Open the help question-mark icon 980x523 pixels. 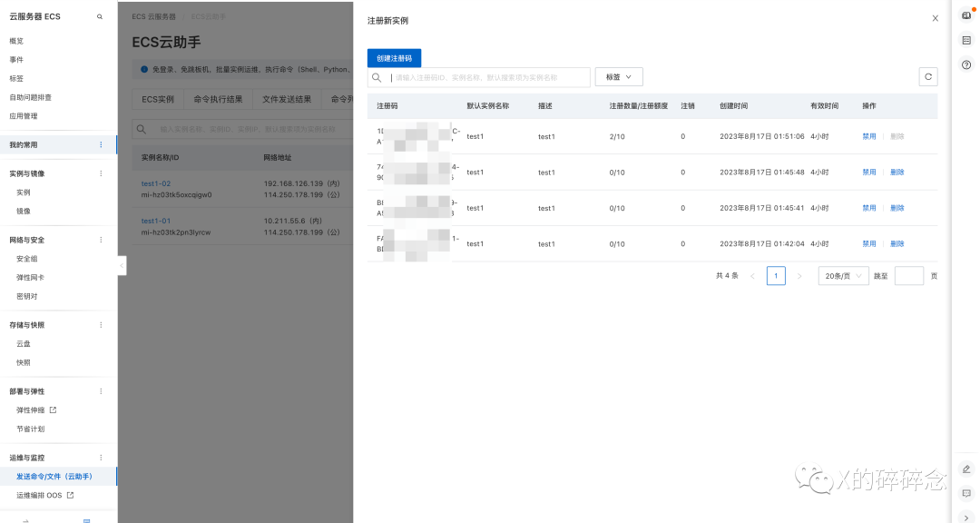(x=966, y=64)
